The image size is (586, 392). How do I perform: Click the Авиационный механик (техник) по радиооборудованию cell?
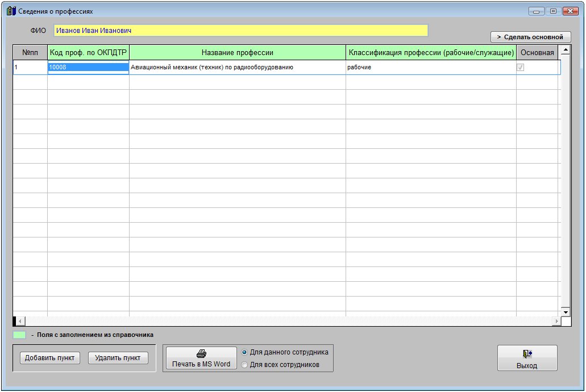(x=238, y=67)
